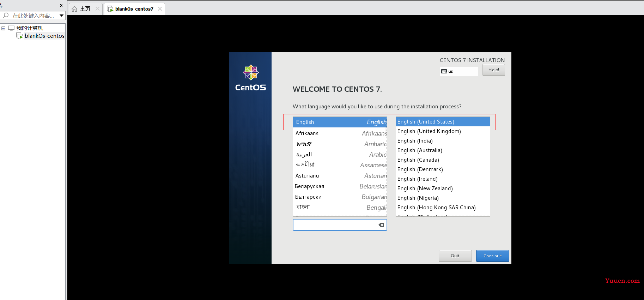Choose English (Denmark) locale
The width and height of the screenshot is (644, 300).
click(443, 169)
